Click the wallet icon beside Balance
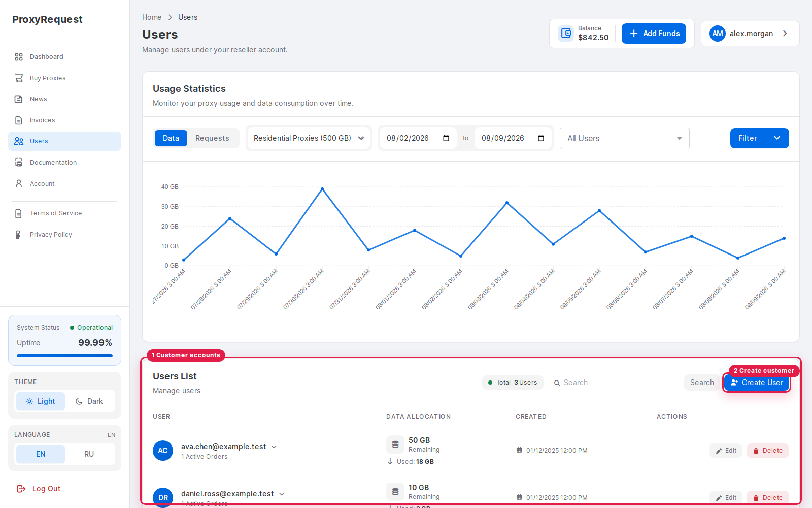 click(x=566, y=34)
